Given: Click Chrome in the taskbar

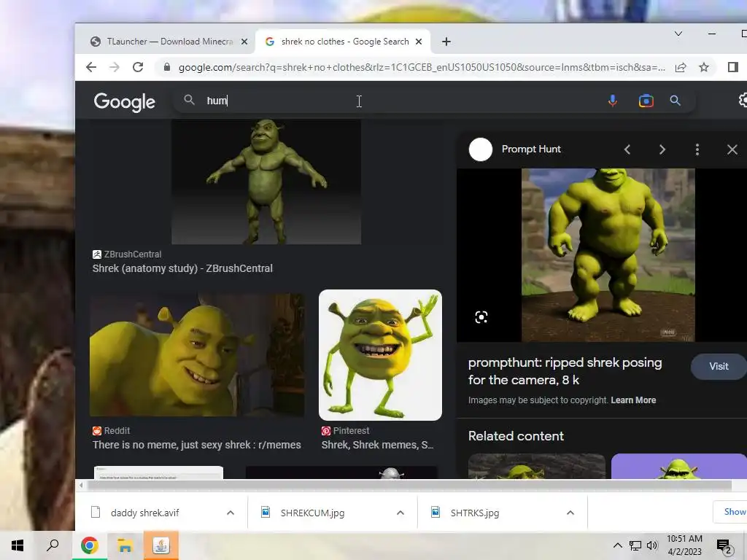Looking at the screenshot, I should click(x=89, y=545).
